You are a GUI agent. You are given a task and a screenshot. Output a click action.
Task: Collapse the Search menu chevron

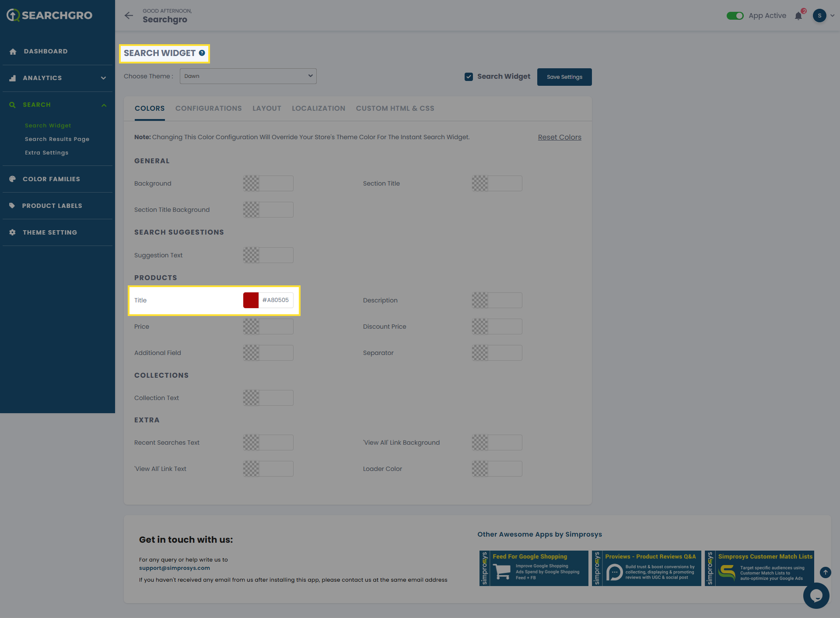point(104,105)
